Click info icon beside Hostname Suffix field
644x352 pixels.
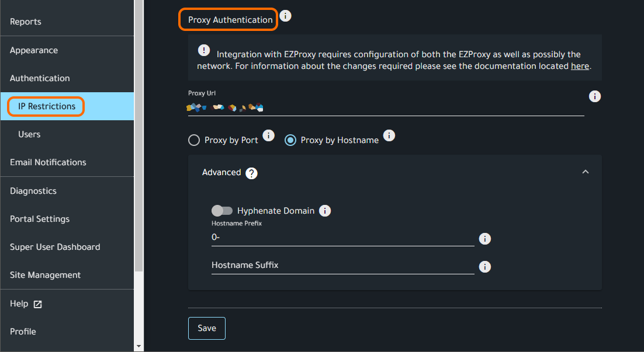coord(484,267)
